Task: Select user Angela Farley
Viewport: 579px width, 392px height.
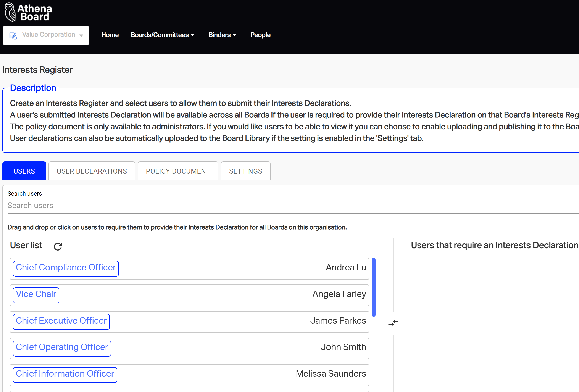Action: 189,295
